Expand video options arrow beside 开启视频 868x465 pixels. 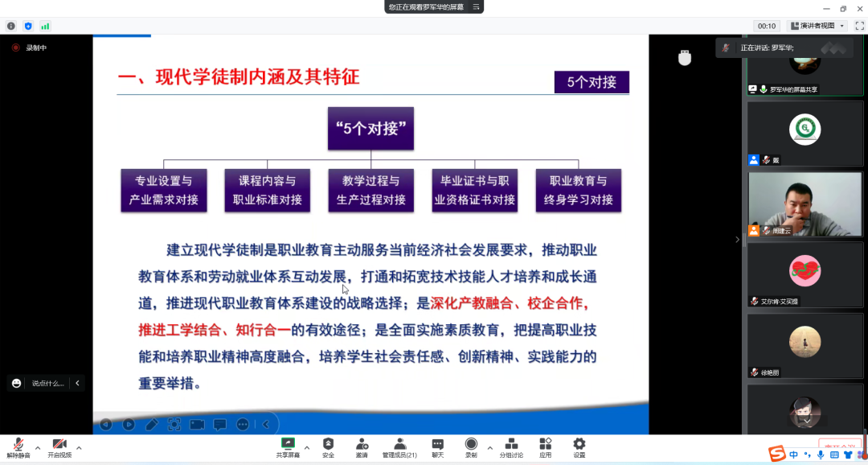pos(79,447)
